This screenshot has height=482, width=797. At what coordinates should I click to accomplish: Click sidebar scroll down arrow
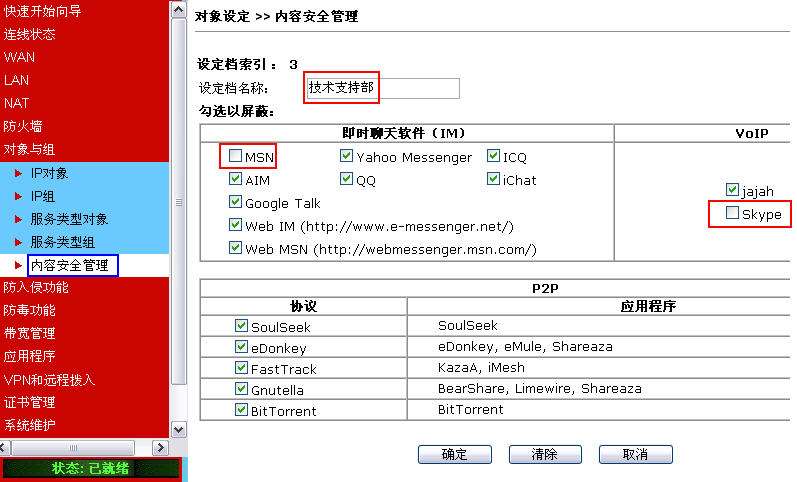click(178, 430)
